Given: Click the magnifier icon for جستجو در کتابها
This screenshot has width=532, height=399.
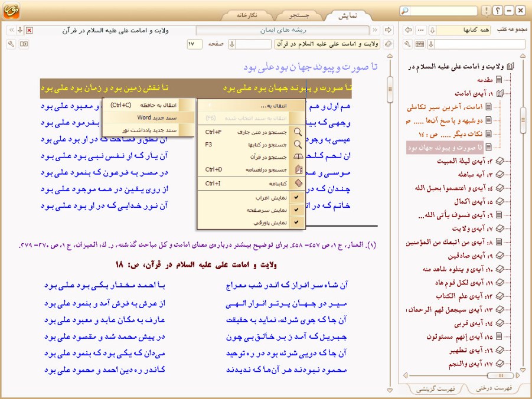Looking at the screenshot, I should point(298,145).
